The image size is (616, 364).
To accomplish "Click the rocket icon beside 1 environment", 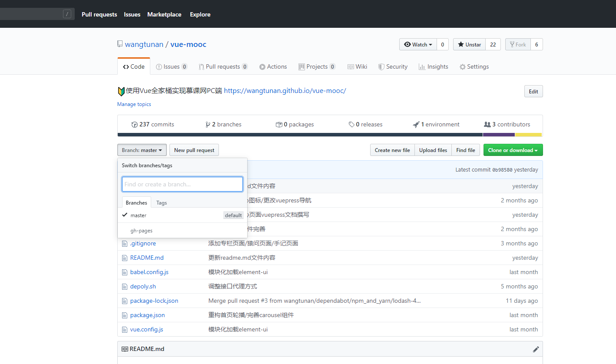I will (416, 125).
